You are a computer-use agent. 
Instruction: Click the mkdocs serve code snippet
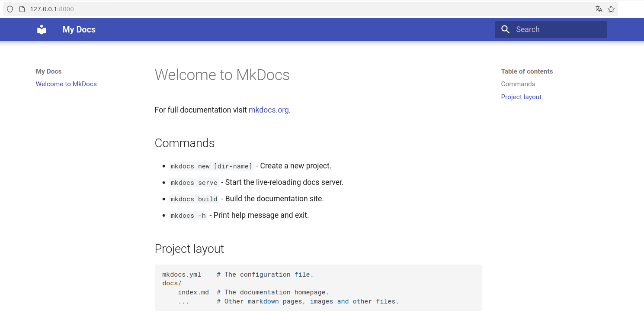(x=194, y=183)
